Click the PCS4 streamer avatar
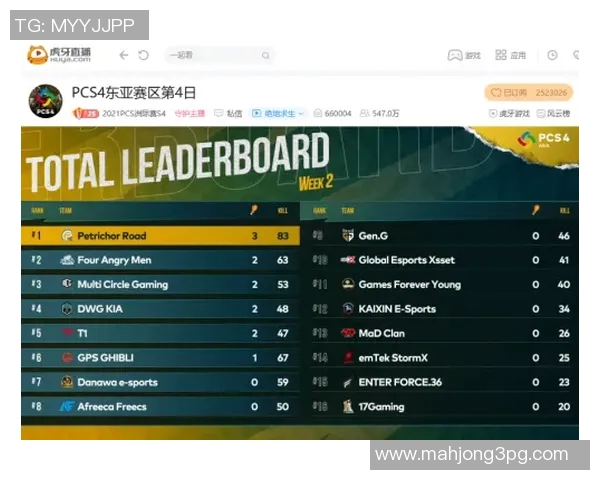 (45, 102)
